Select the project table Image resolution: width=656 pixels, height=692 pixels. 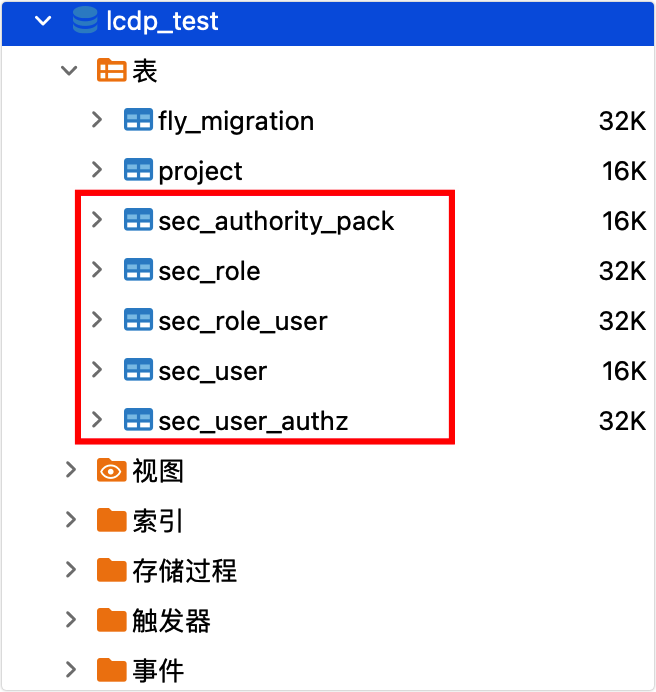click(200, 171)
